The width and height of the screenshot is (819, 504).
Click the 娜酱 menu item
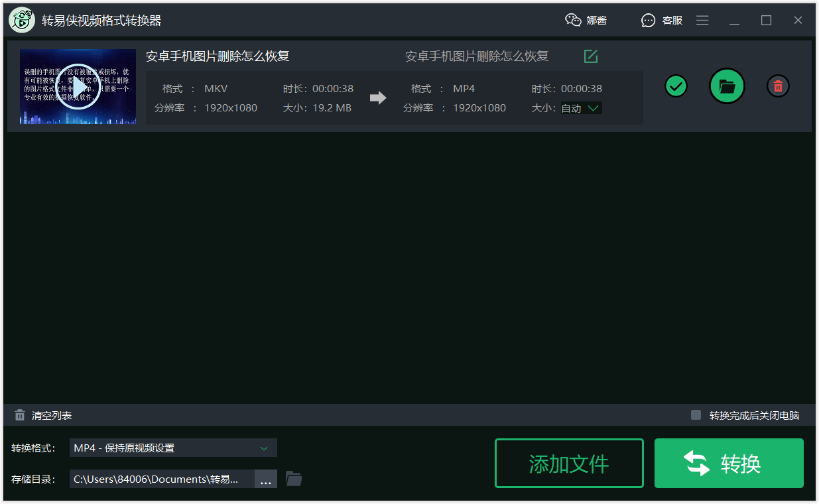[x=596, y=20]
